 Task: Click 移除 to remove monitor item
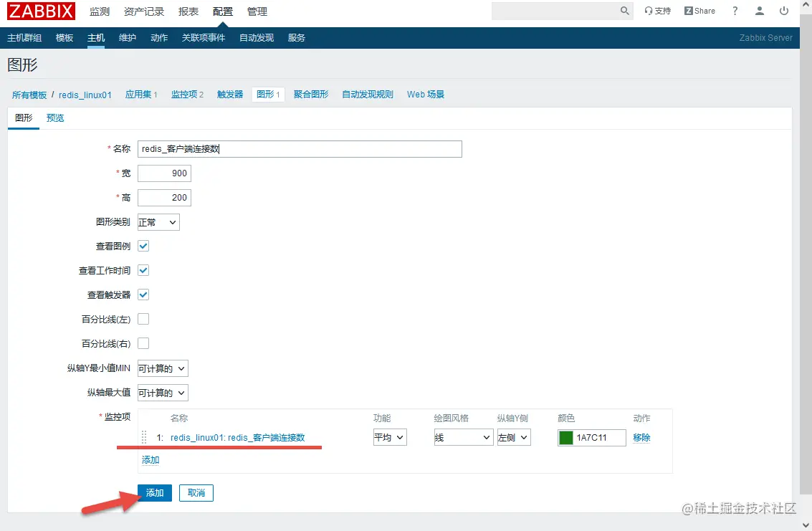coord(641,437)
